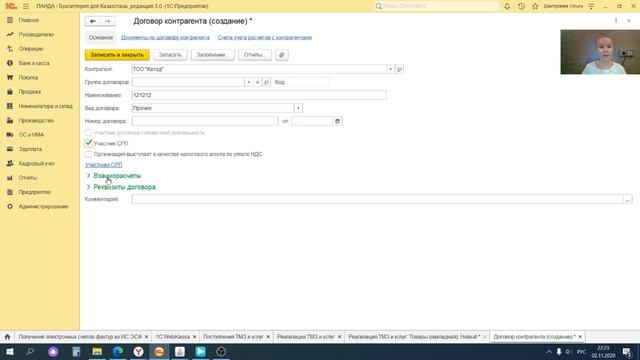Open the hamburger main menu icon
This screenshot has width=640, height=360.
click(26, 6)
